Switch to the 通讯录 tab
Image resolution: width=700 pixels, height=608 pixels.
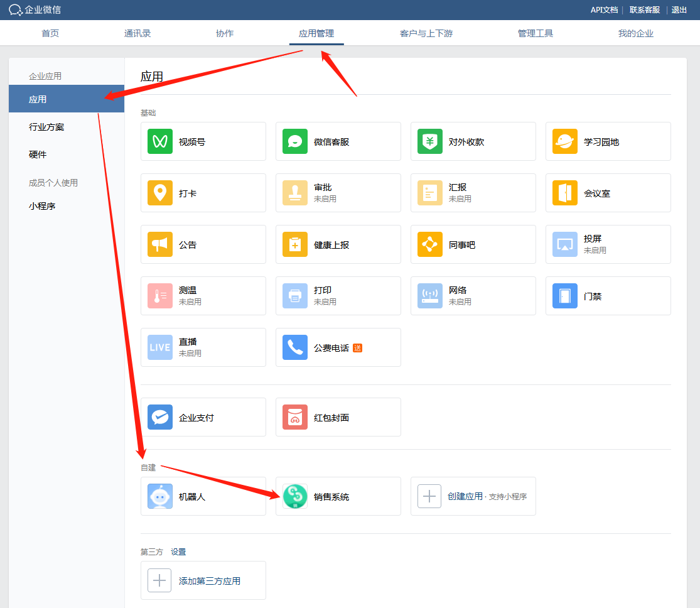coord(137,33)
